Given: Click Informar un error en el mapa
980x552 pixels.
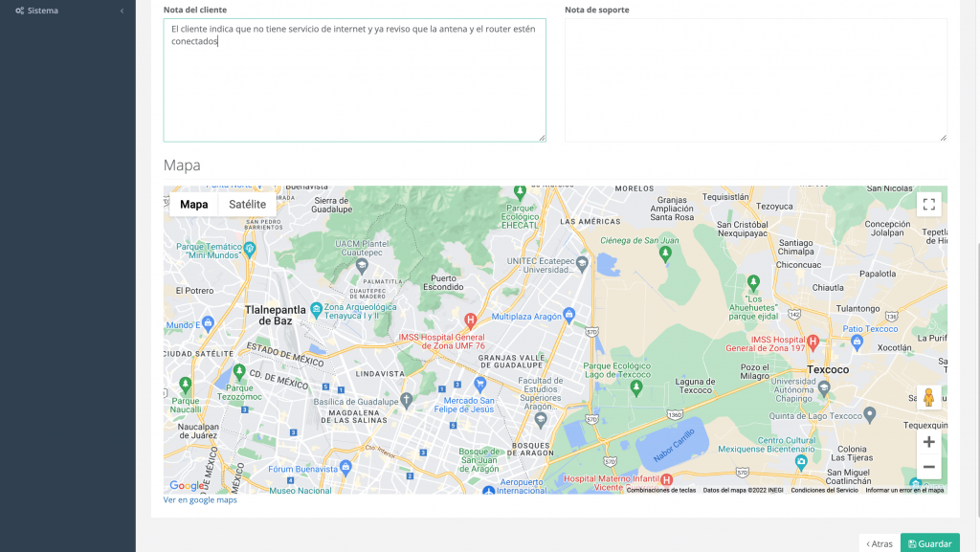Looking at the screenshot, I should [904, 490].
